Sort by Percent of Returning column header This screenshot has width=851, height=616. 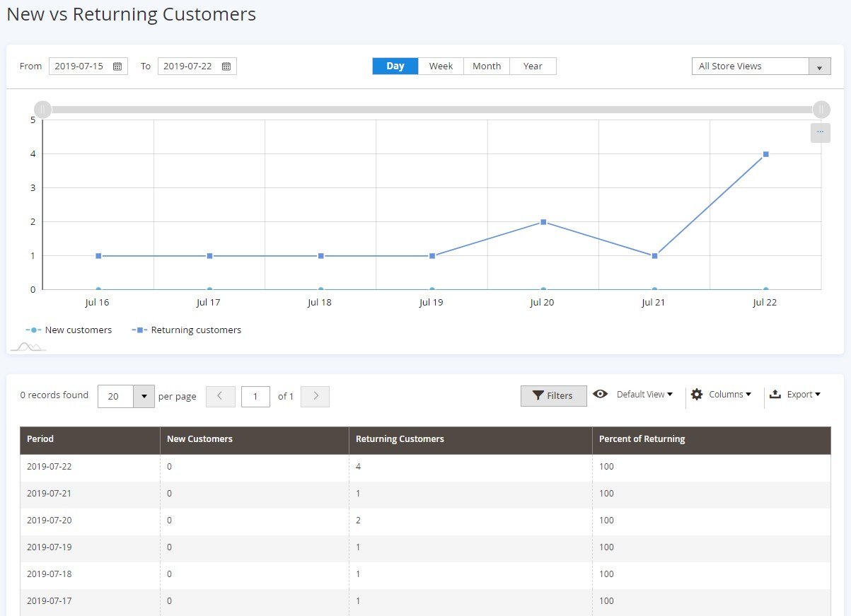pos(712,439)
